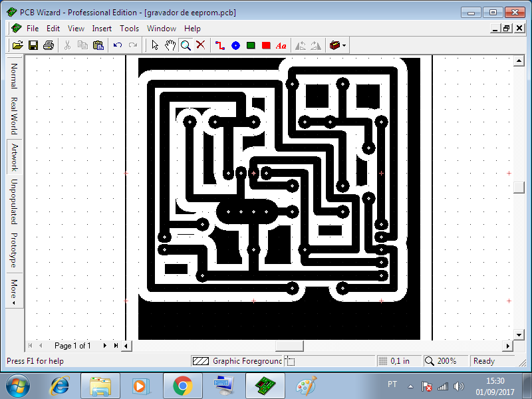The width and height of the screenshot is (532, 399).
Task: Open a file with the Open icon
Action: click(18, 45)
